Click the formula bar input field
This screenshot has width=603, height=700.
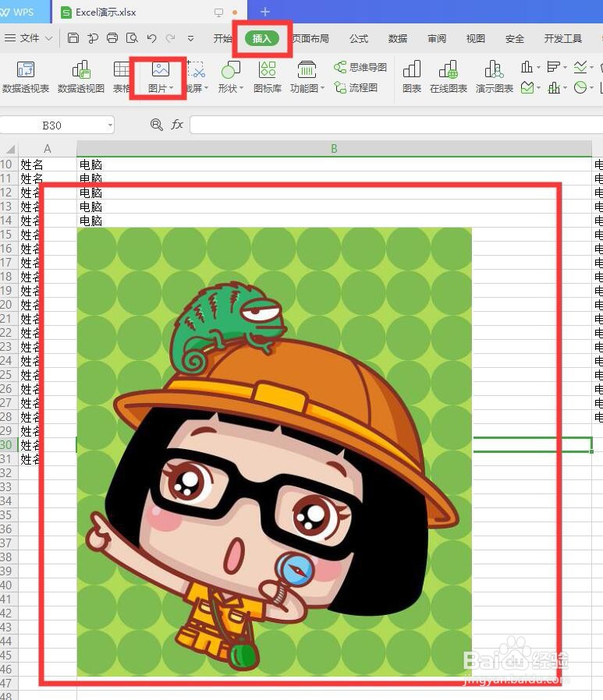[x=396, y=125]
